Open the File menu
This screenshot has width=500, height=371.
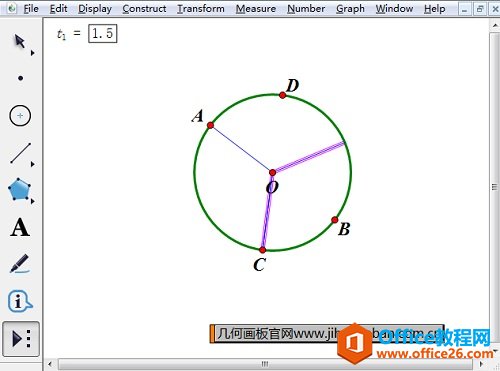click(x=31, y=9)
